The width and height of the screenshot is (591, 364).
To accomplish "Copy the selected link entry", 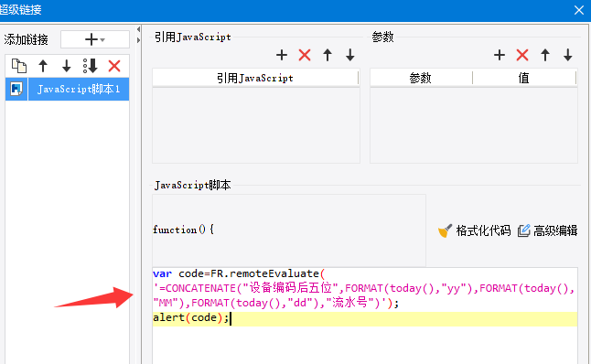I will 19,66.
